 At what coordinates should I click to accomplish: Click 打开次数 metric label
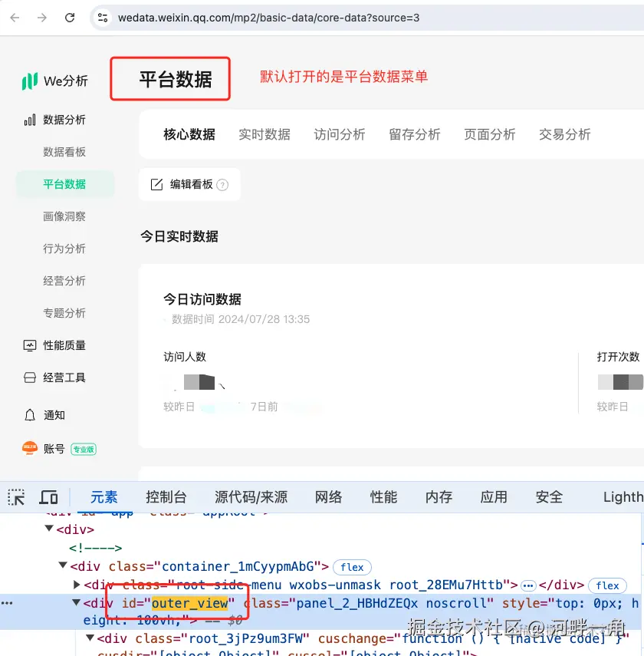[618, 357]
